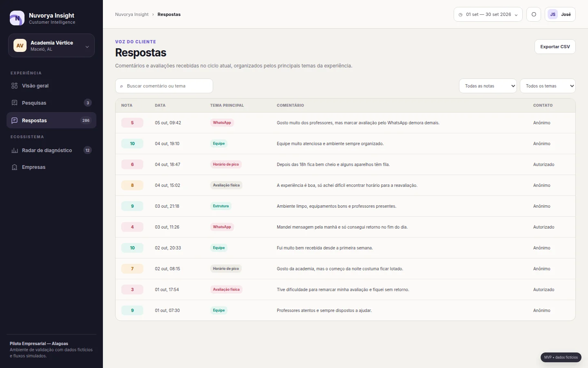The height and width of the screenshot is (368, 588).
Task: Click the Nuvorya Insight breadcrumb link
Action: (132, 14)
